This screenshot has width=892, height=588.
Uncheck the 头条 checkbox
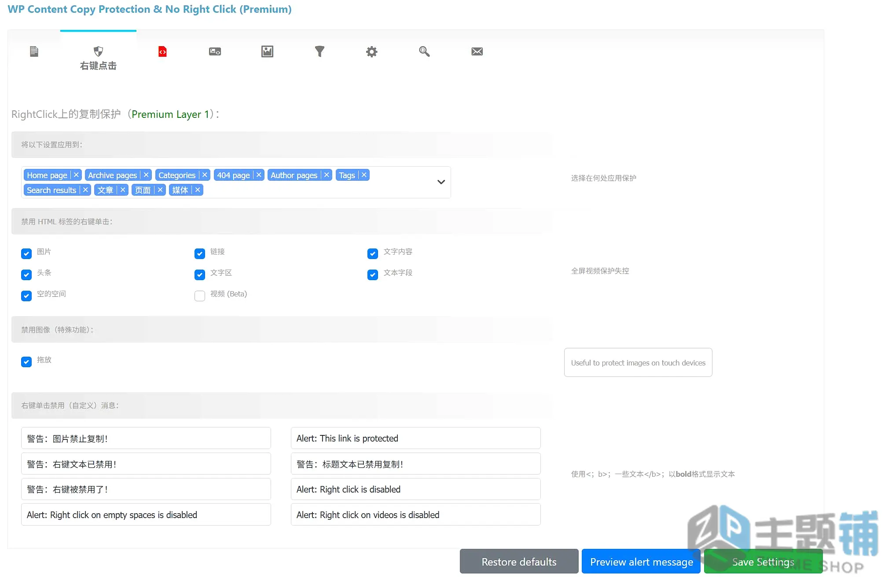point(26,275)
